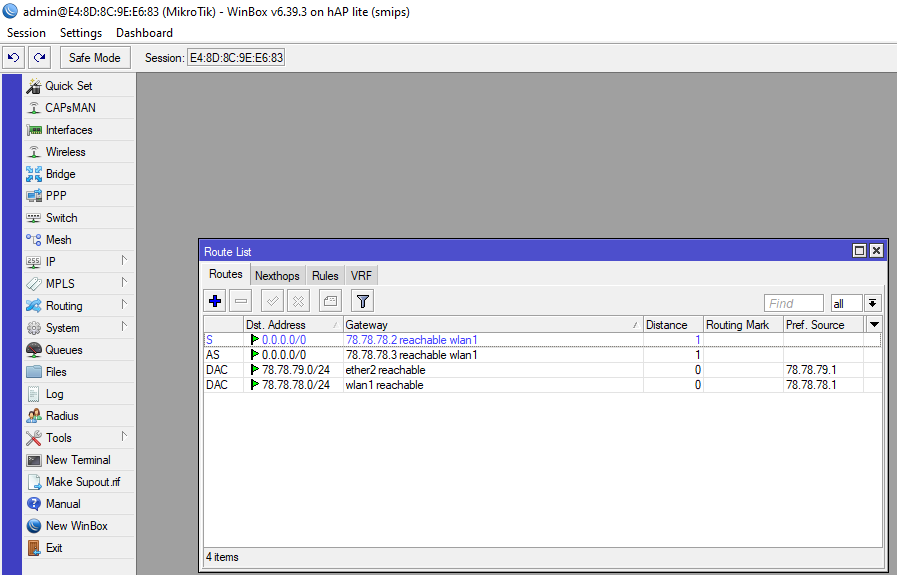Click the Find search field

[793, 303]
